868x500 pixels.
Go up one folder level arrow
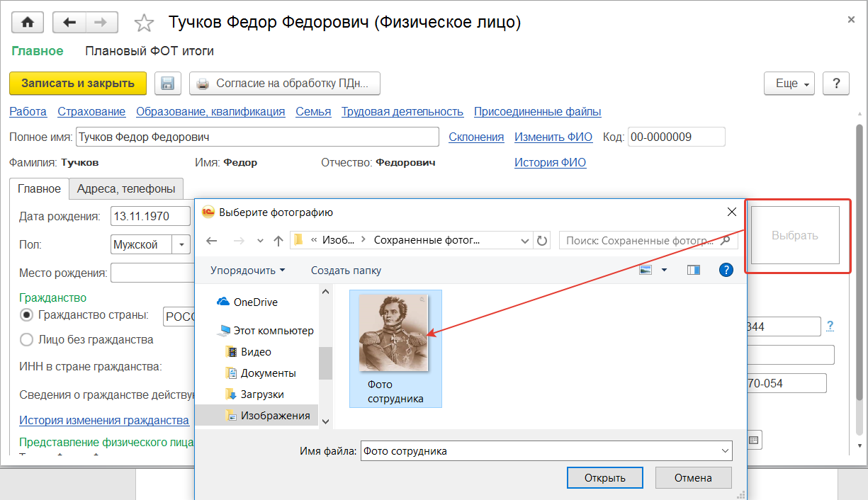coord(278,241)
